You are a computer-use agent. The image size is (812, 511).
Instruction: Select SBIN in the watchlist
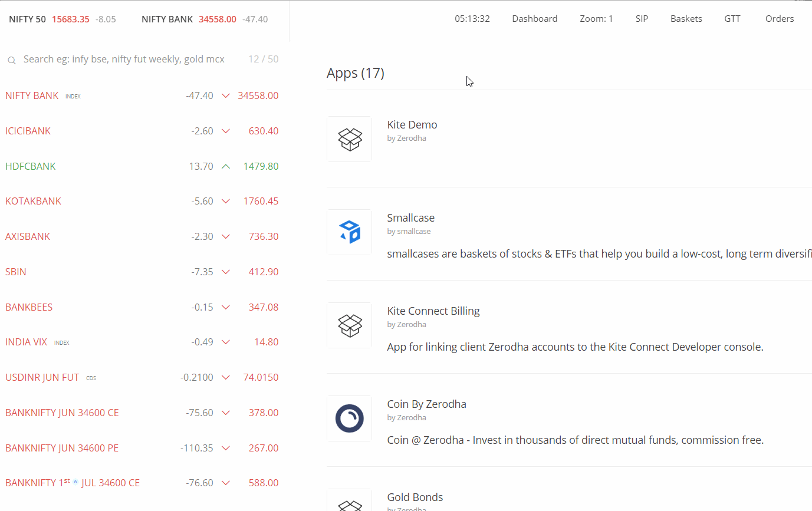16,272
